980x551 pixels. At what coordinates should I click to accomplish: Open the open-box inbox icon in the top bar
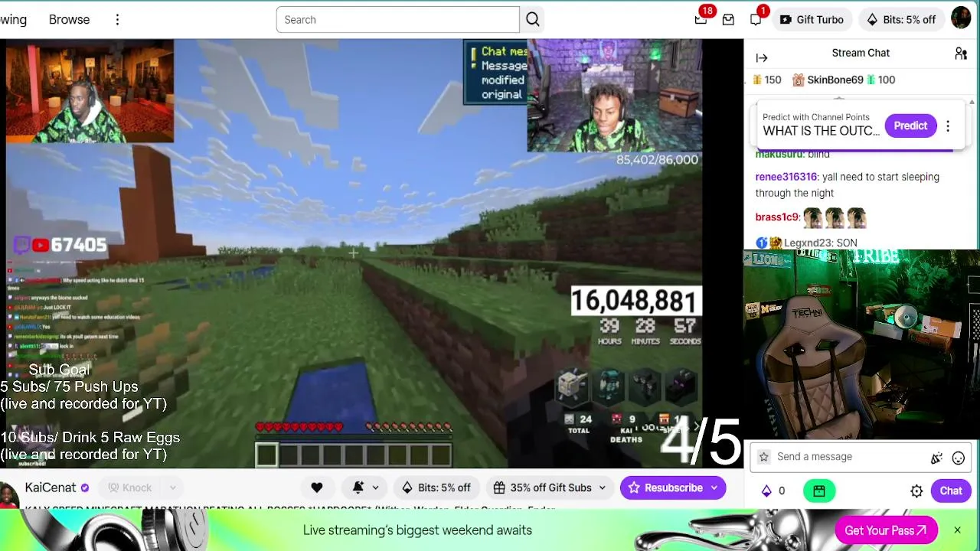tap(728, 20)
